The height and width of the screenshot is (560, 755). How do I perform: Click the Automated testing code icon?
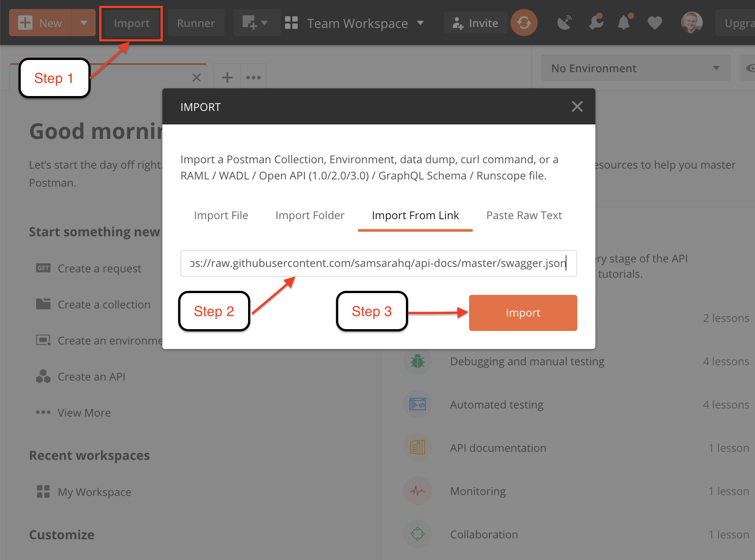[418, 404]
